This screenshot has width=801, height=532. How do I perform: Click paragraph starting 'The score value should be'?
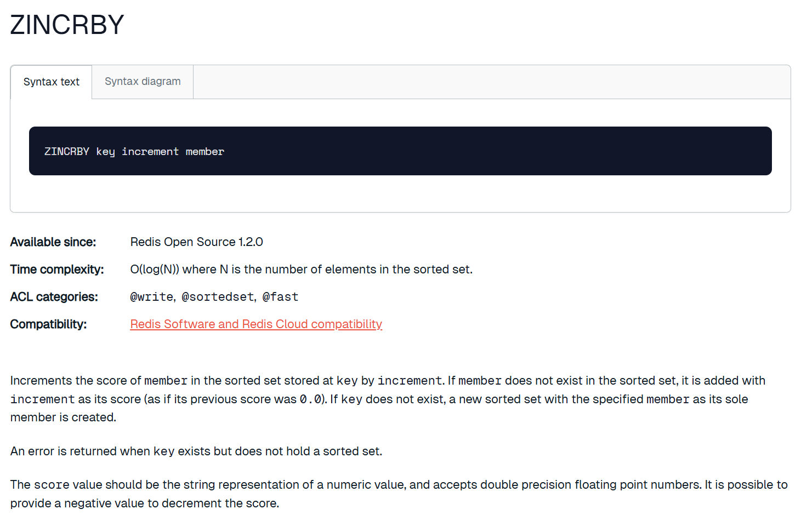point(399,494)
